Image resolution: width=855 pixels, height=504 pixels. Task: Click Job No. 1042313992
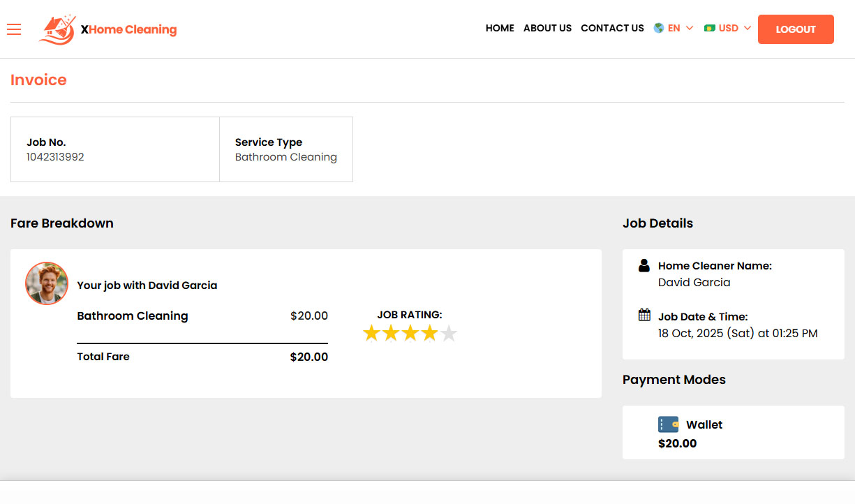pos(55,156)
